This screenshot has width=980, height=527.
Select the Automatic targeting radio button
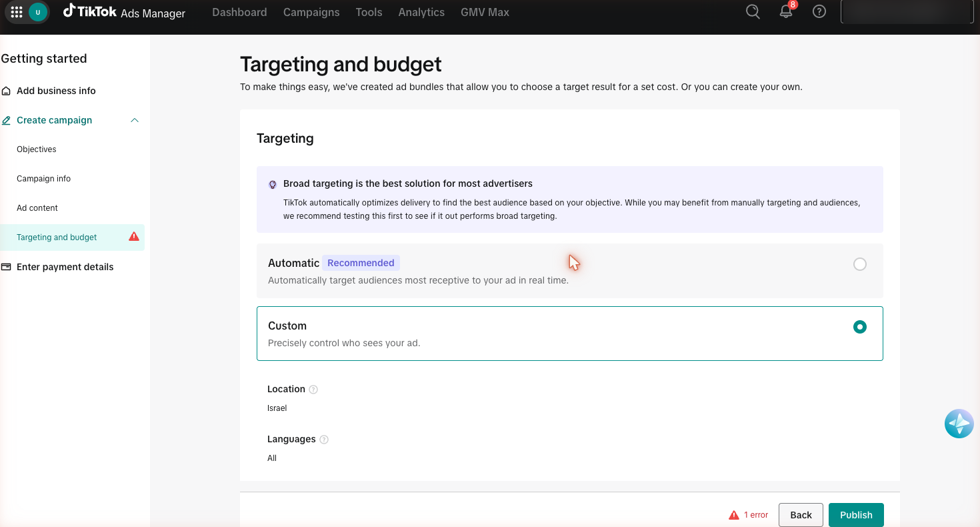click(860, 264)
